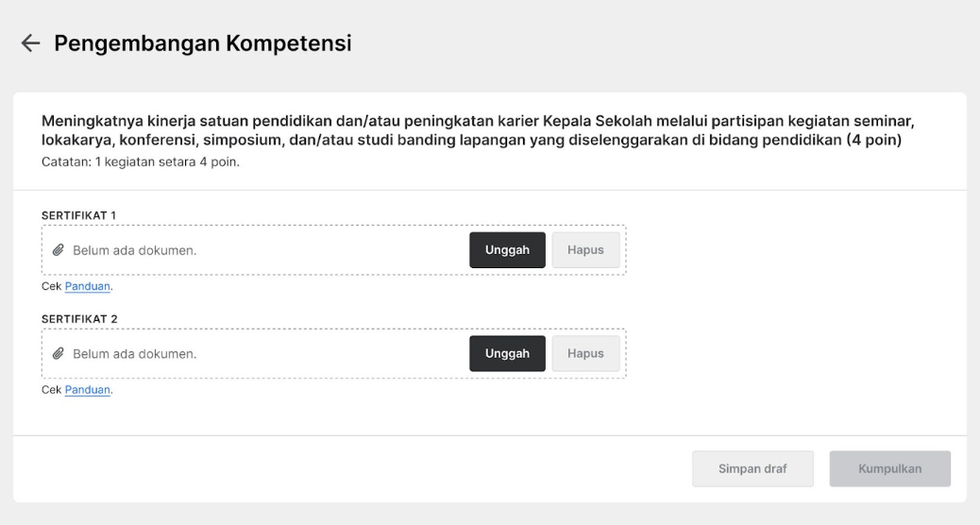
Task: Open the Panduan link under Sertifikat 2
Action: 88,390
